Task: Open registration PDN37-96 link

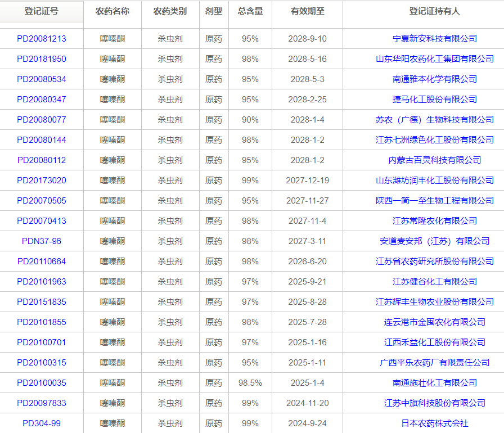Action: click(42, 241)
